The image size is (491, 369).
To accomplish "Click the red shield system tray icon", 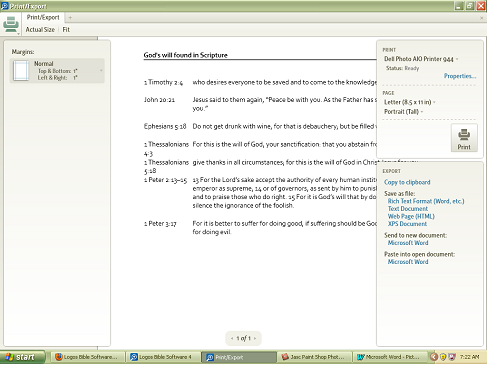I will click(x=452, y=357).
